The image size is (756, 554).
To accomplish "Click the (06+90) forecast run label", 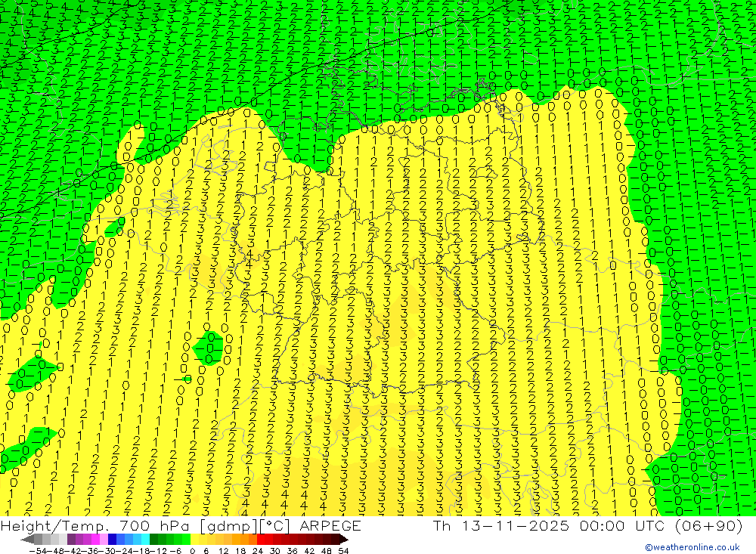I will point(708,525).
